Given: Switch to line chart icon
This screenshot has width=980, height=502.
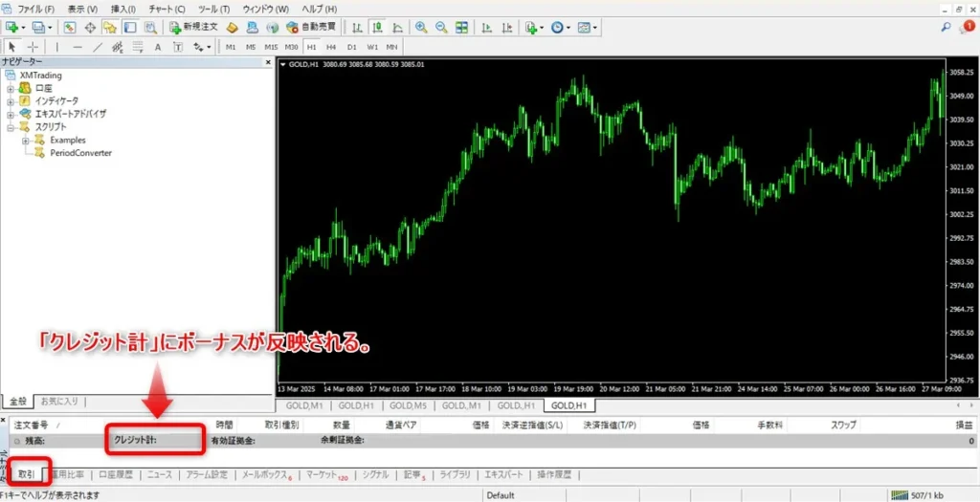Looking at the screenshot, I should (x=397, y=28).
